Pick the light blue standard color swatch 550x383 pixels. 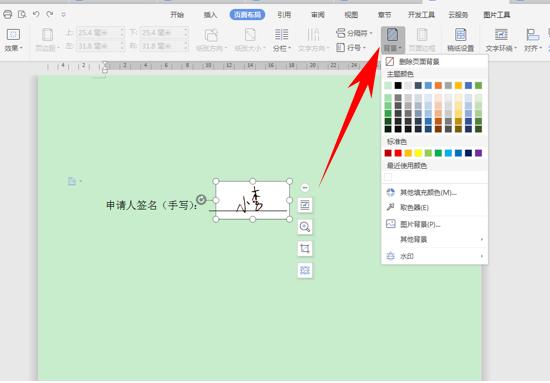pos(448,153)
